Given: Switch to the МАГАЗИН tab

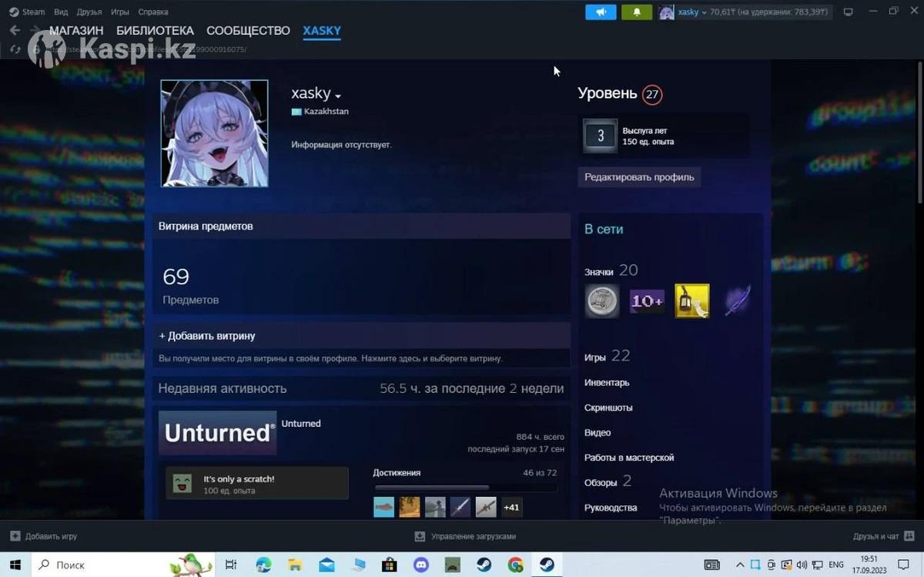Looking at the screenshot, I should (x=76, y=31).
